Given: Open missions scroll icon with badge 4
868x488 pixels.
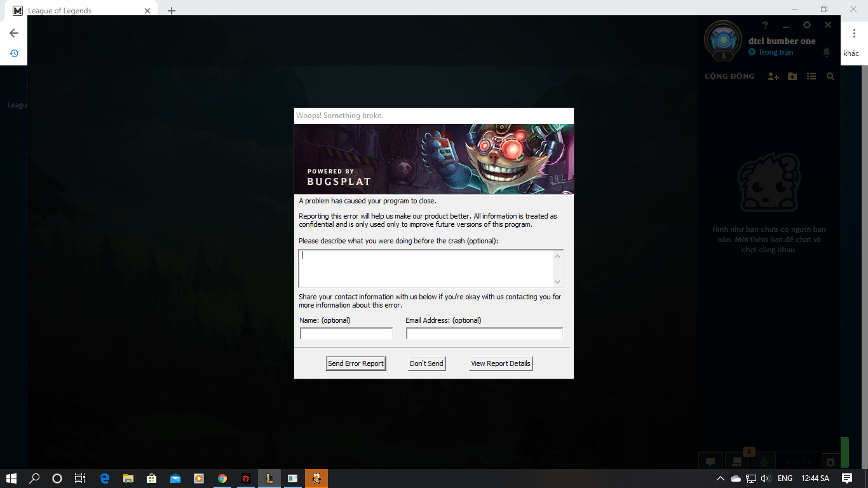Looking at the screenshot, I should click(737, 461).
